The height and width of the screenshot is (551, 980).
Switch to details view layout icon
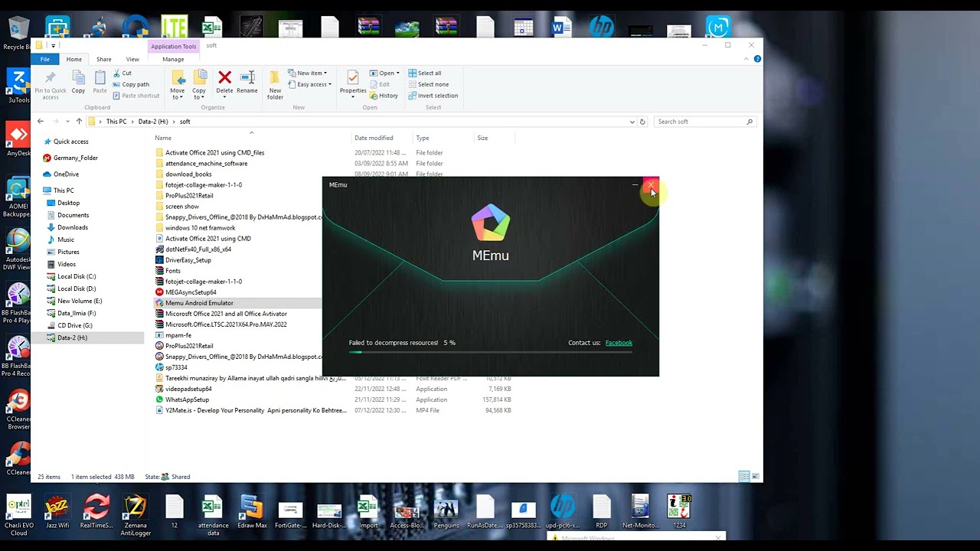pyautogui.click(x=743, y=477)
